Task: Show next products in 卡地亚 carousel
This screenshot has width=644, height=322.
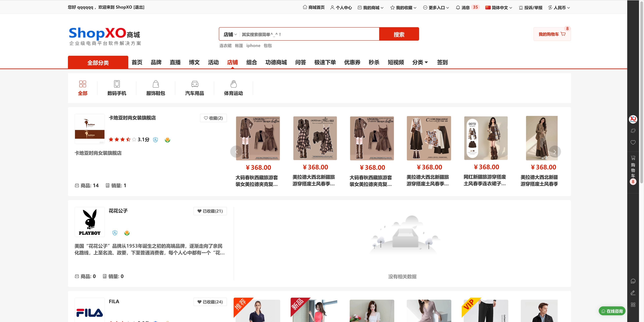Action: coord(555,152)
